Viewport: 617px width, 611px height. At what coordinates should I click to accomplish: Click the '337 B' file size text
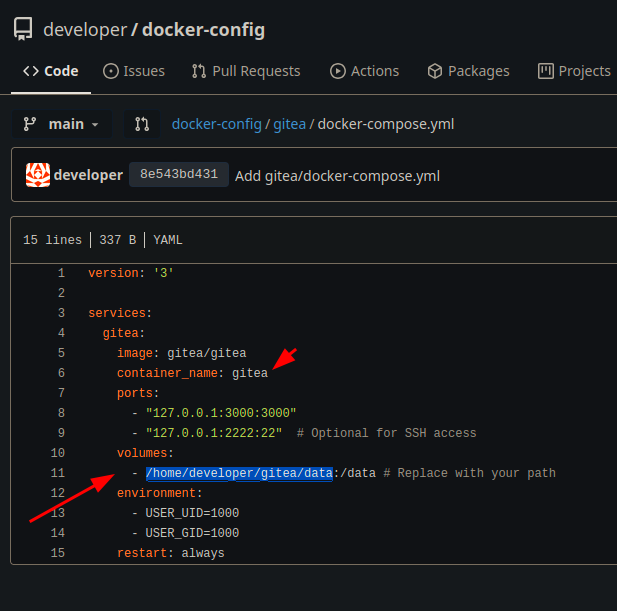click(118, 240)
